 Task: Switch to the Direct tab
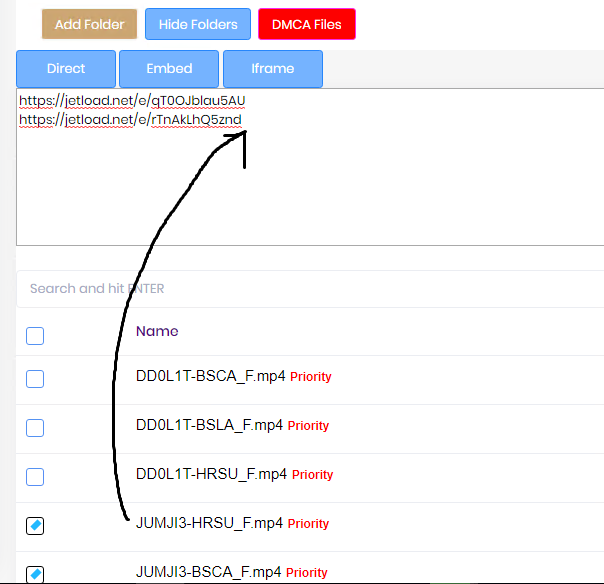[66, 69]
